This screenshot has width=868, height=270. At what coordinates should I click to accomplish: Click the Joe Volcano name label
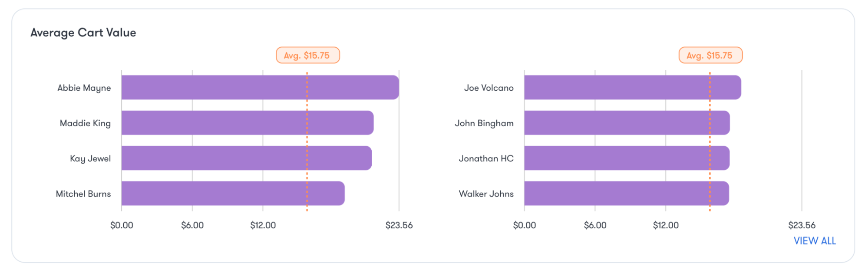488,88
